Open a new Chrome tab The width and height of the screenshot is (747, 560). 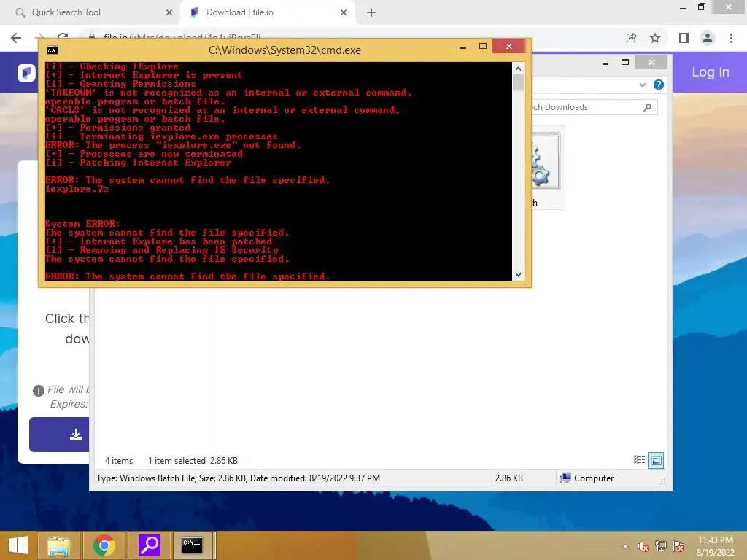[371, 12]
